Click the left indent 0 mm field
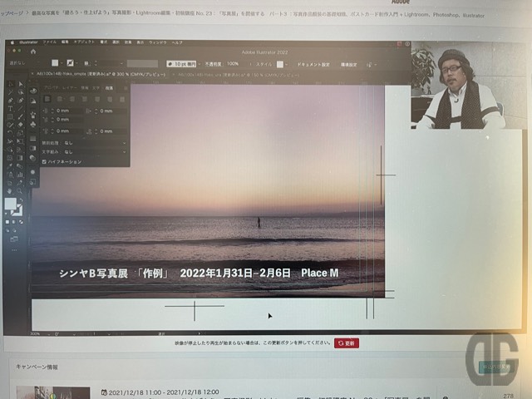The height and width of the screenshot is (399, 532). (69, 111)
